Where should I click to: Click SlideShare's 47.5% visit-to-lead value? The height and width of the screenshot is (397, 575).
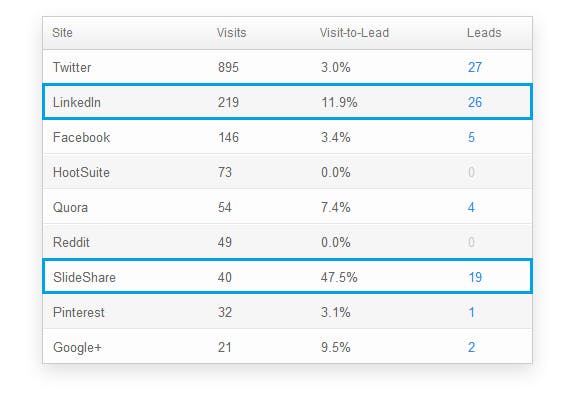coord(339,277)
